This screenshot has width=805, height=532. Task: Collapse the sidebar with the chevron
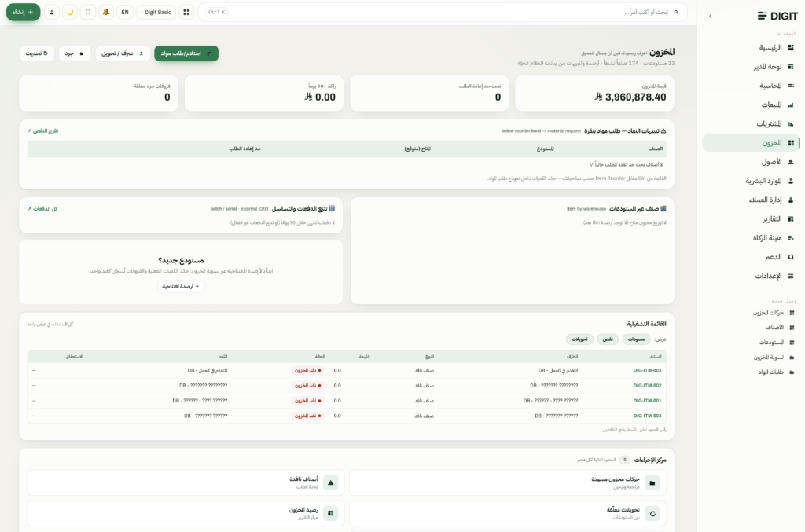[x=711, y=16]
